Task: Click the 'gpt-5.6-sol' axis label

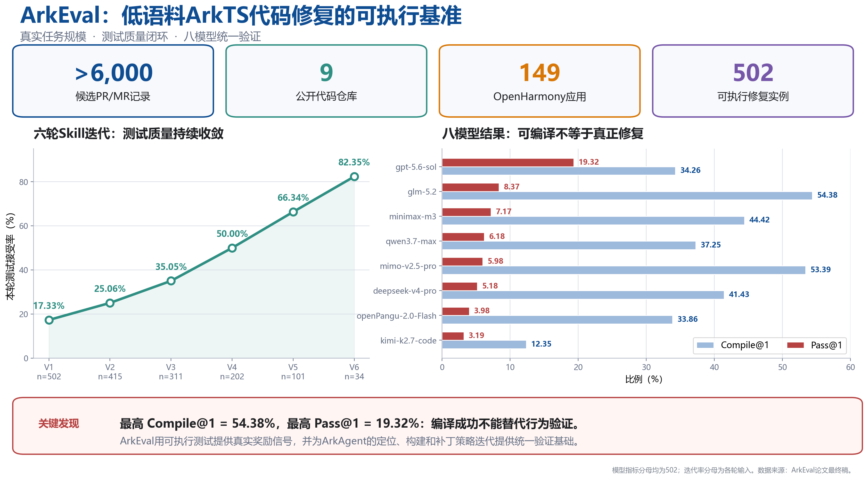Action: click(416, 167)
